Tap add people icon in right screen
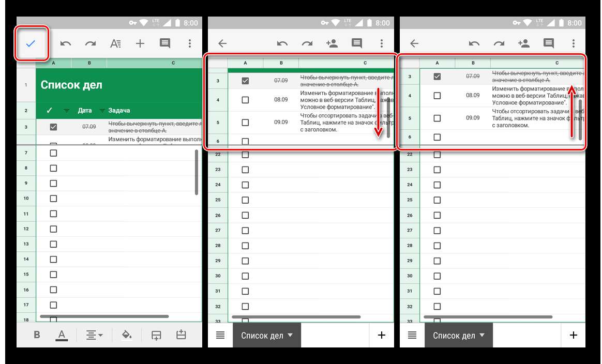The width and height of the screenshot is (602, 364). 524,43
